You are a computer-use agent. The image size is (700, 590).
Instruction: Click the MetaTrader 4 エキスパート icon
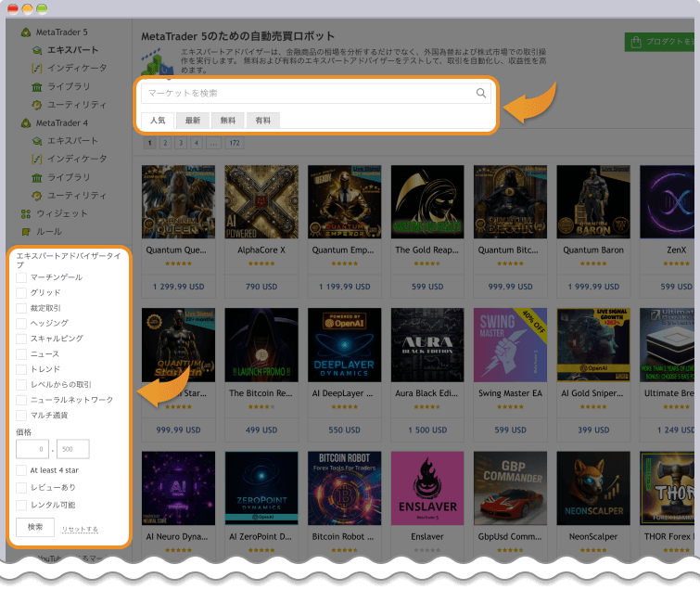click(x=37, y=141)
